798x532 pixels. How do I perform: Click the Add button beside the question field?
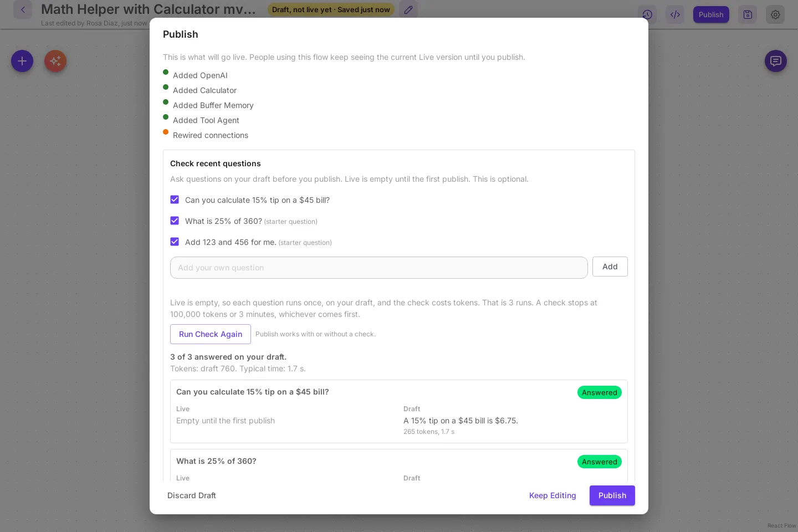pyautogui.click(x=610, y=267)
